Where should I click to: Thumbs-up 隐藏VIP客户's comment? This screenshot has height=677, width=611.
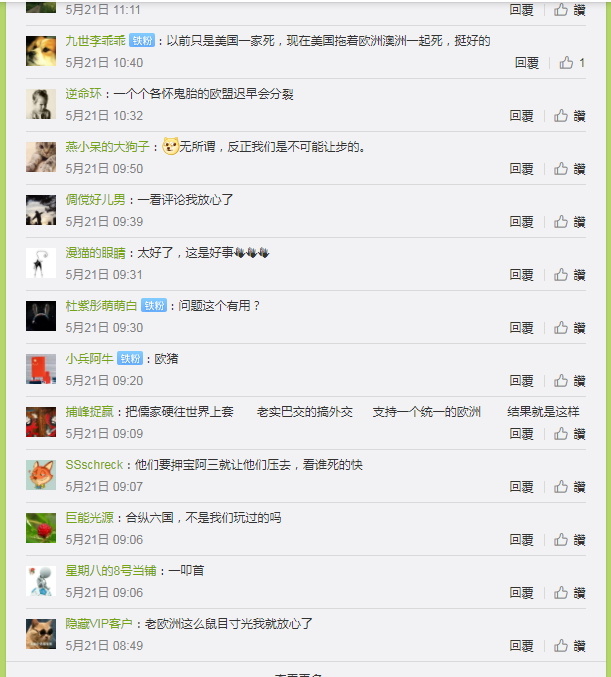click(x=570, y=646)
